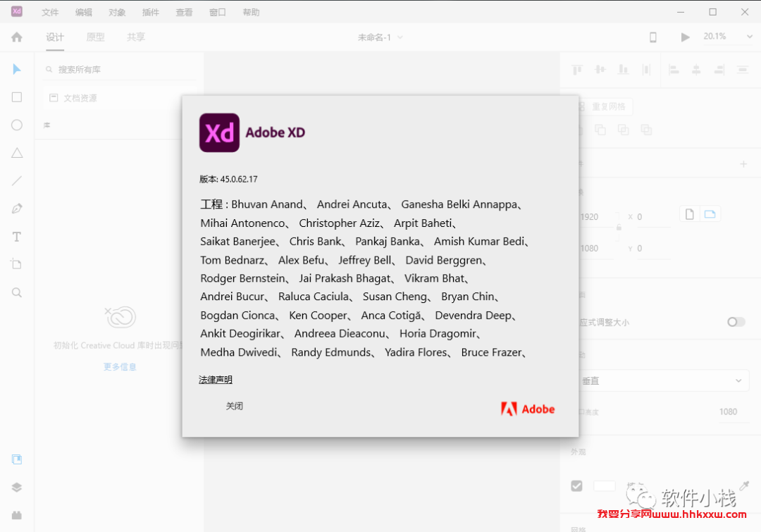This screenshot has height=532, width=761.
Task: Pick color with the eyedropper
Action: click(x=744, y=485)
